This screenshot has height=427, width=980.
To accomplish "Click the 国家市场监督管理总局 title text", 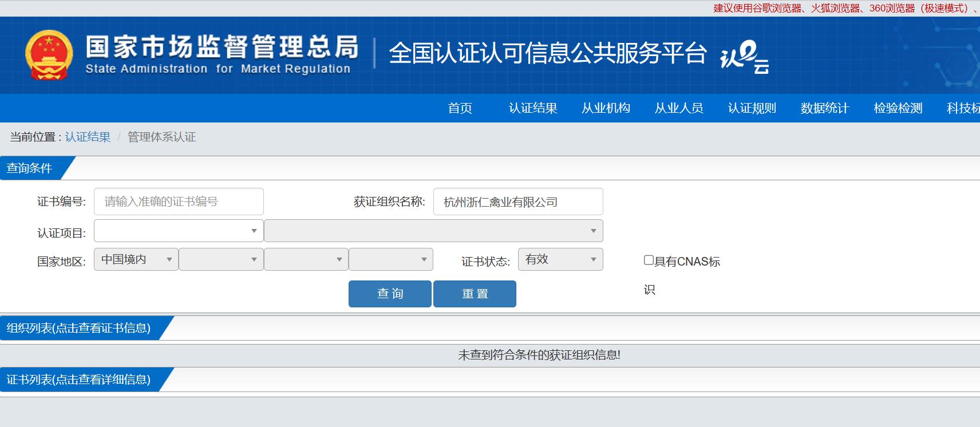I will (222, 47).
